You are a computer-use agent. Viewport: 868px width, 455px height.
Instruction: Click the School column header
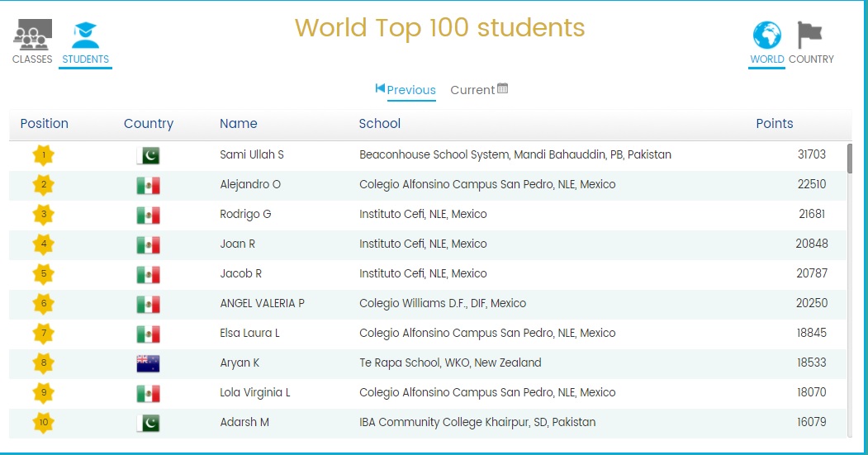pos(380,123)
